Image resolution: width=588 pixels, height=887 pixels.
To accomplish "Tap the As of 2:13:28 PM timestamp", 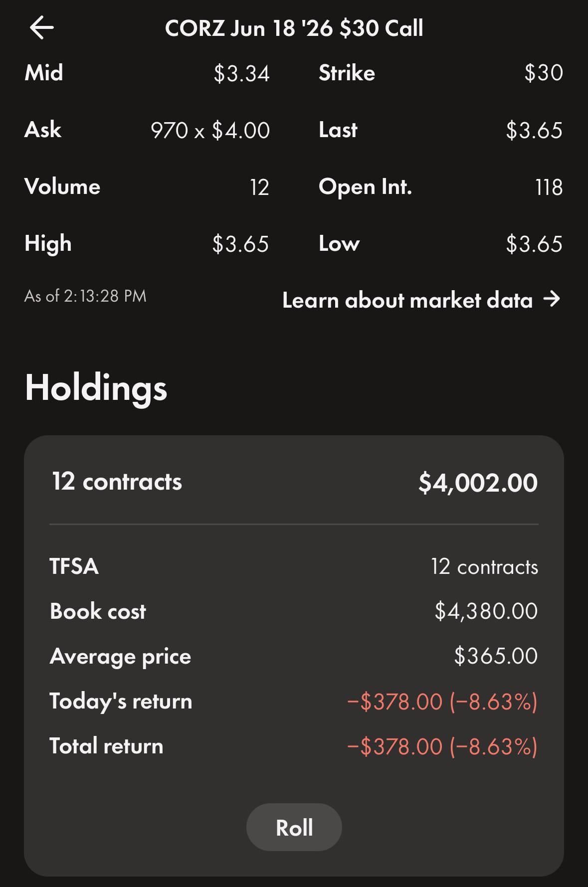I will pyautogui.click(x=85, y=296).
